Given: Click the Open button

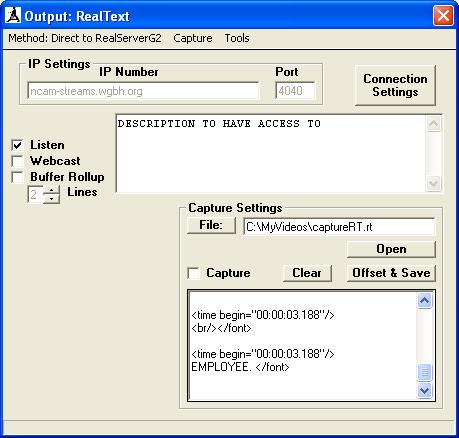Looking at the screenshot, I should pos(391,249).
